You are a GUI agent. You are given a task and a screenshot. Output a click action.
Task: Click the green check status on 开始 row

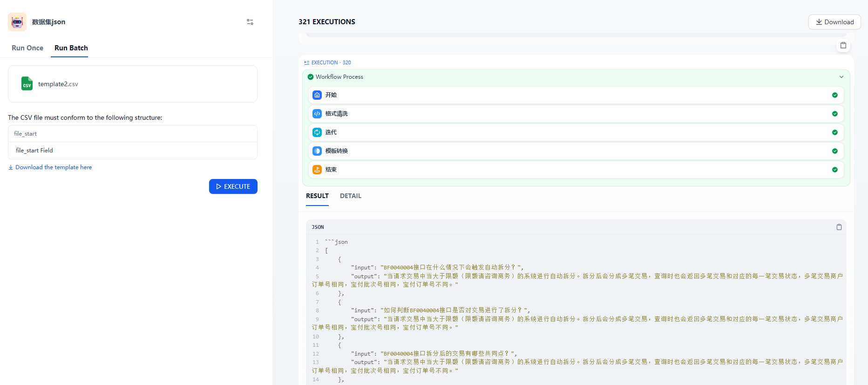point(835,95)
